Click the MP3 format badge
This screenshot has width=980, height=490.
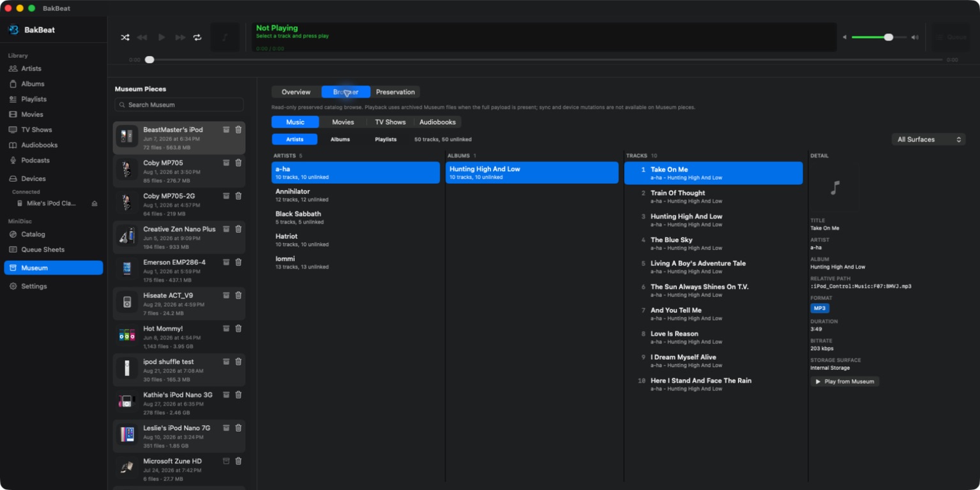click(820, 308)
